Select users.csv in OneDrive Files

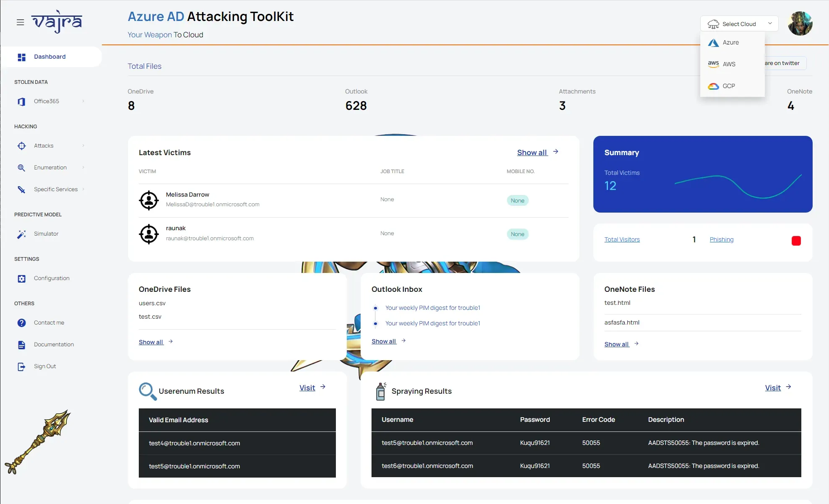click(152, 303)
